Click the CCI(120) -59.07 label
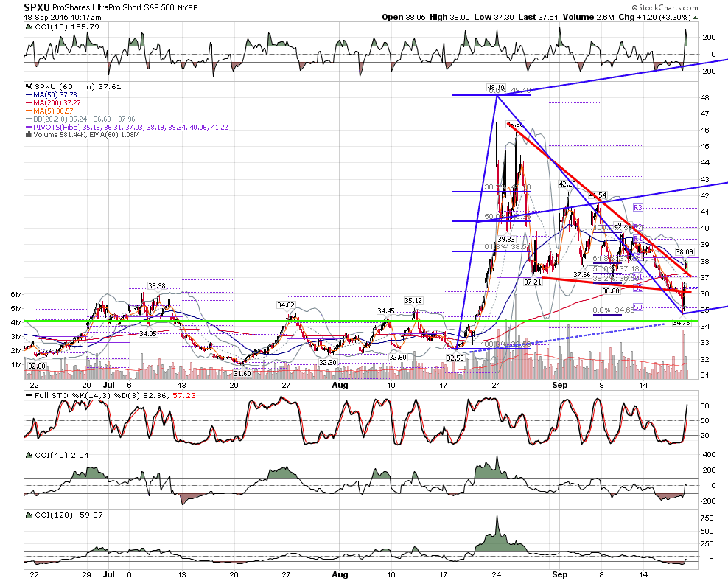Image resolution: width=728 pixels, height=581 pixels. coord(69,515)
